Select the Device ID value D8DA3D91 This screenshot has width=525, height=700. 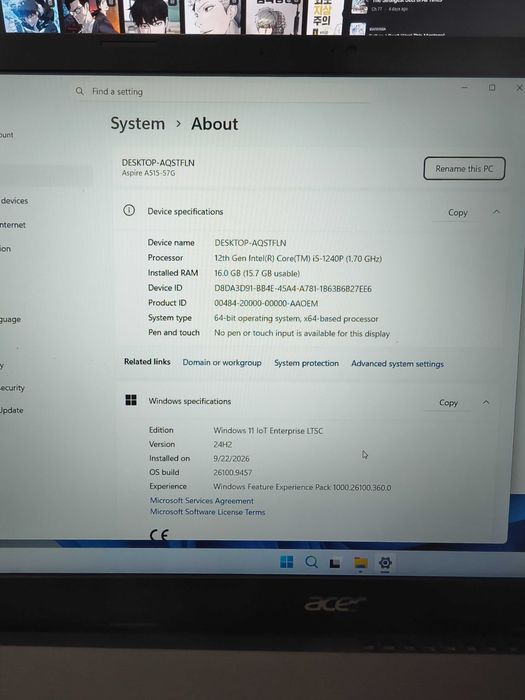[x=293, y=288]
